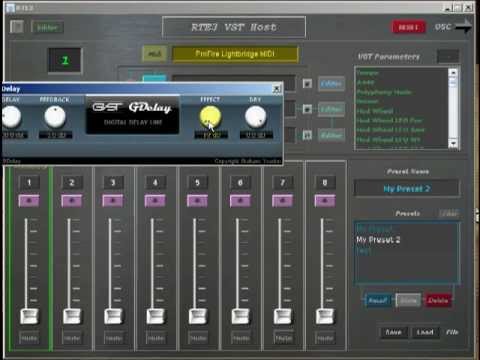Mute channel 1
Image resolution: width=480 pixels, height=360 pixels.
pyautogui.click(x=29, y=338)
